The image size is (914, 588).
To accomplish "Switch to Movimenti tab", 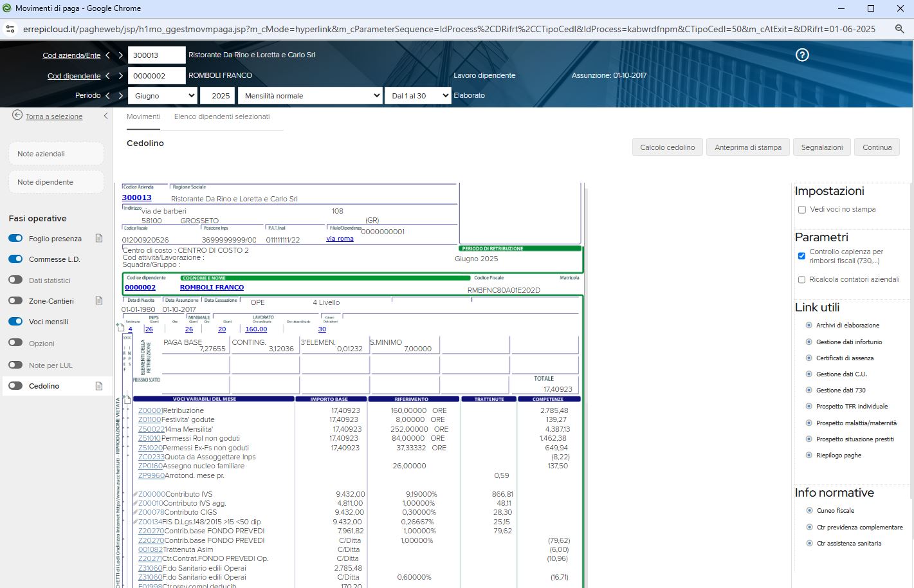I will point(143,116).
